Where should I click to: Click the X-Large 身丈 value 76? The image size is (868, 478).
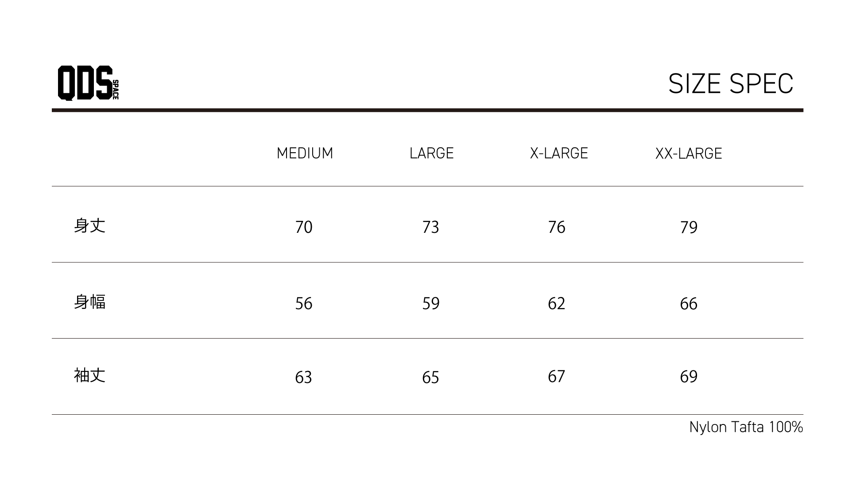click(557, 227)
